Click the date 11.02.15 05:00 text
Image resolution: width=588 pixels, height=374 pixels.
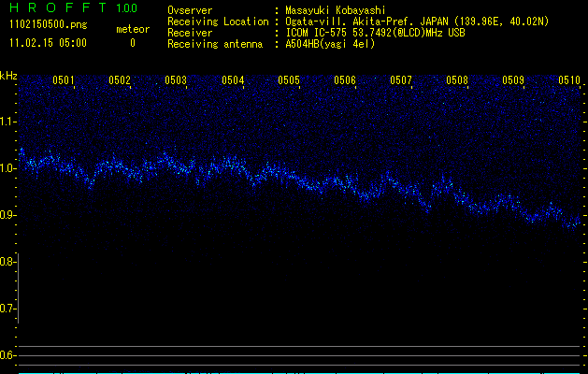(x=47, y=43)
